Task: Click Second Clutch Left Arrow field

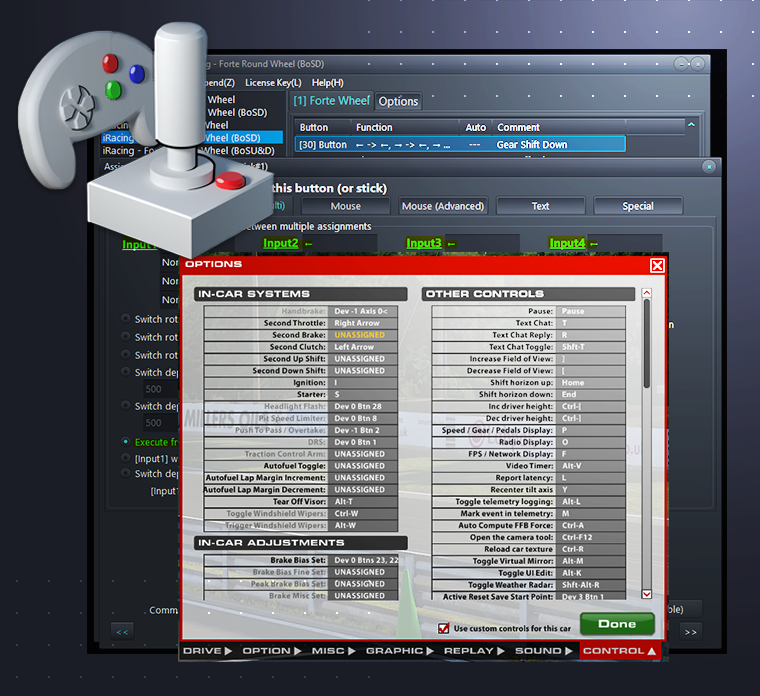Action: (x=363, y=347)
